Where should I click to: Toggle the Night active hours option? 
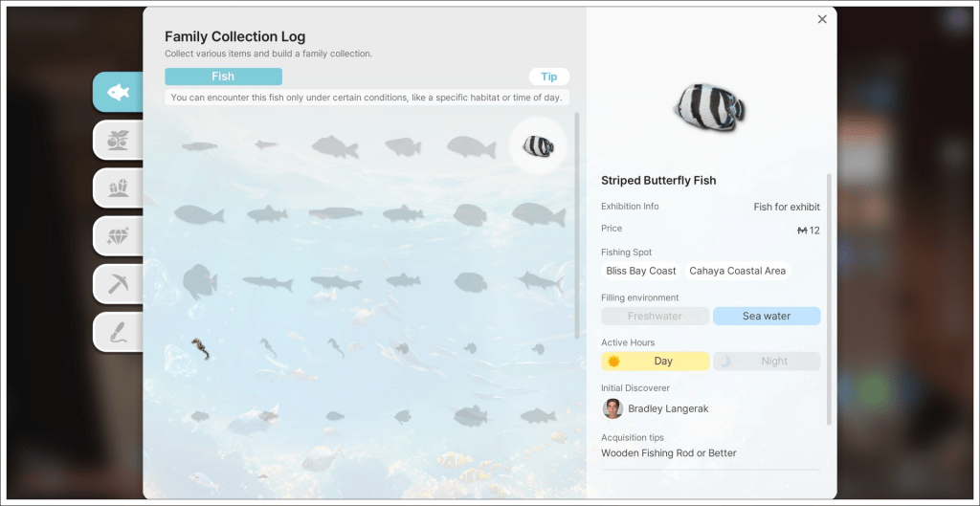tap(766, 362)
